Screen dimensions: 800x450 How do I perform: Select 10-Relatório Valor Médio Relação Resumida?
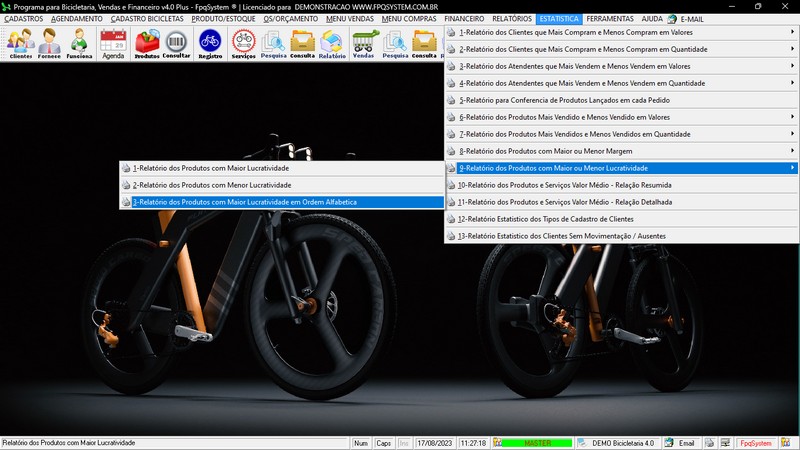pos(621,185)
